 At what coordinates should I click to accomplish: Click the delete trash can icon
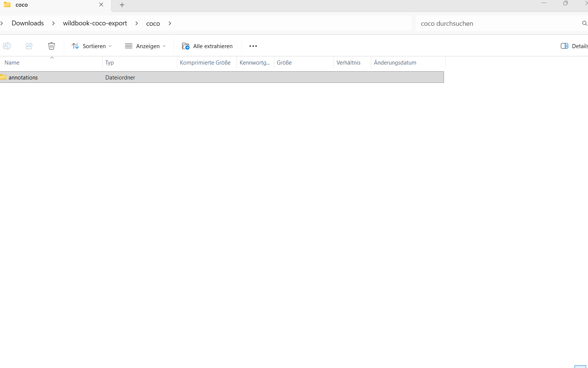tap(51, 46)
